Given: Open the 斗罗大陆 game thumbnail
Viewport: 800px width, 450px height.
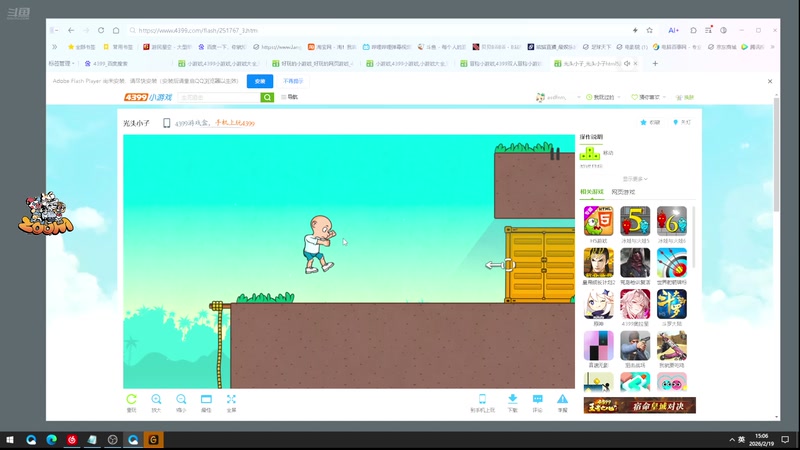Looking at the screenshot, I should (x=672, y=304).
